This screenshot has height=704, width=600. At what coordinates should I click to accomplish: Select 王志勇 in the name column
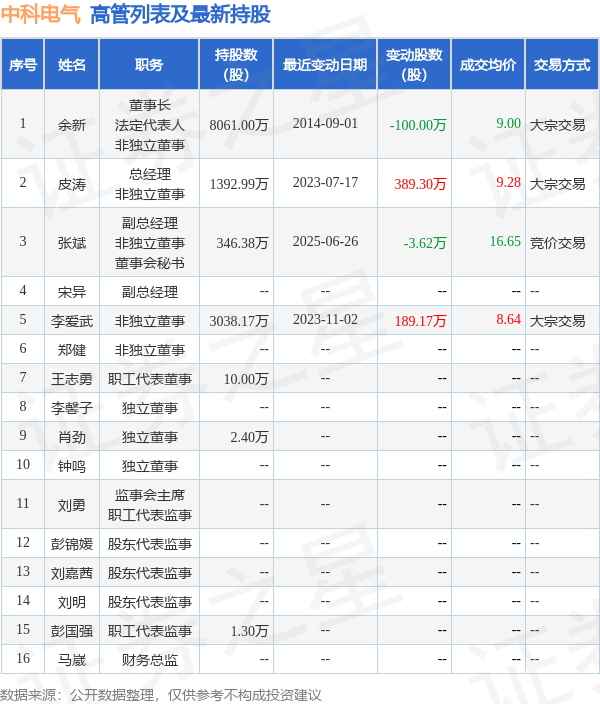(x=72, y=379)
